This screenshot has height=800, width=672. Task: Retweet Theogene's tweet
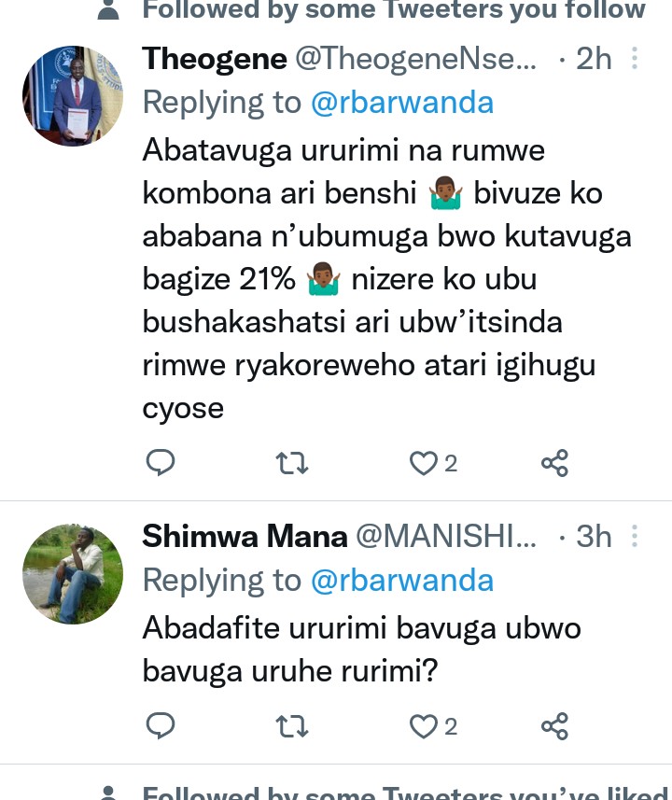pos(293,463)
